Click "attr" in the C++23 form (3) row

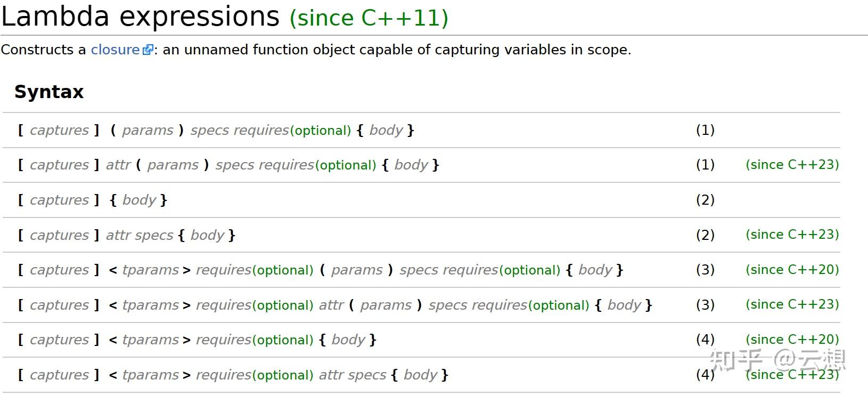331,305
